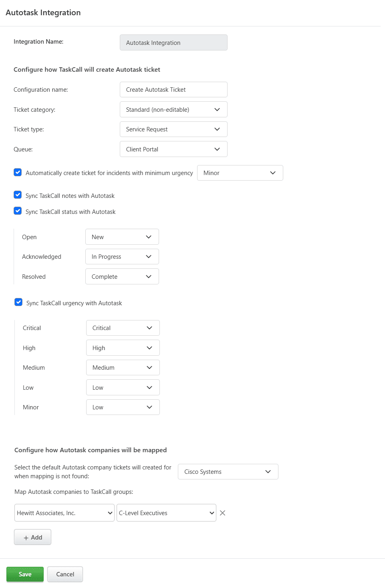Click the Autotask Integration page heading
This screenshot has width=385, height=588.
43,12
